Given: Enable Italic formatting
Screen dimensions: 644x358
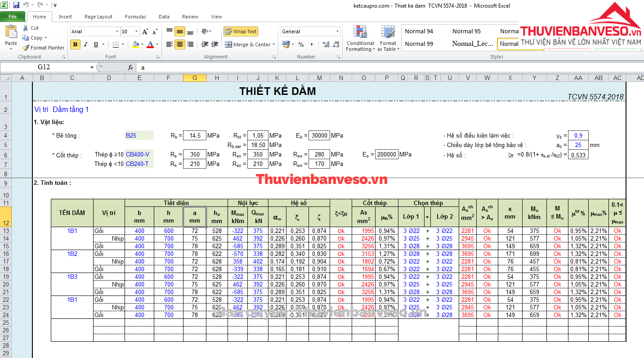Looking at the screenshot, I should (x=85, y=45).
